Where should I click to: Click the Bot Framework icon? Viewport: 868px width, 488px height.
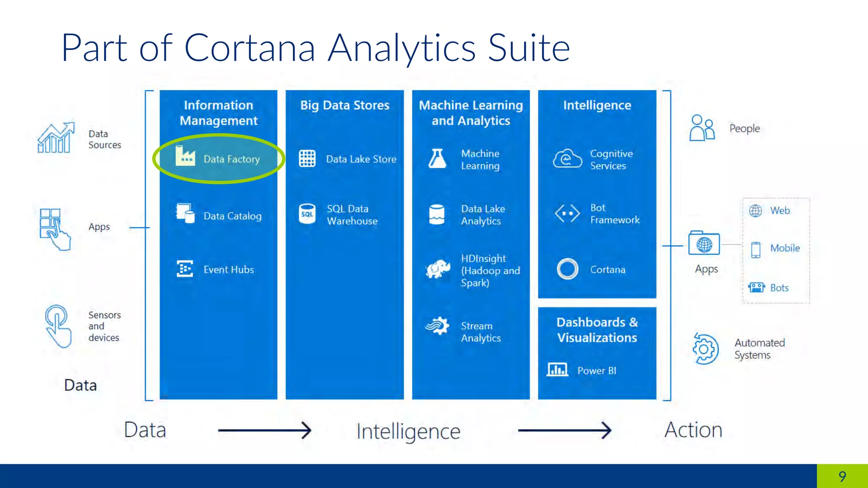(x=567, y=213)
